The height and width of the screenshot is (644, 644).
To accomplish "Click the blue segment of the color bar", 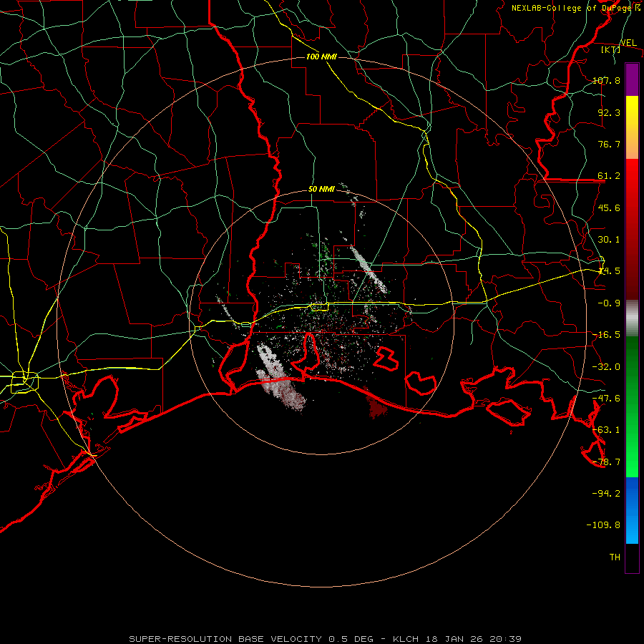I will pos(632,510).
